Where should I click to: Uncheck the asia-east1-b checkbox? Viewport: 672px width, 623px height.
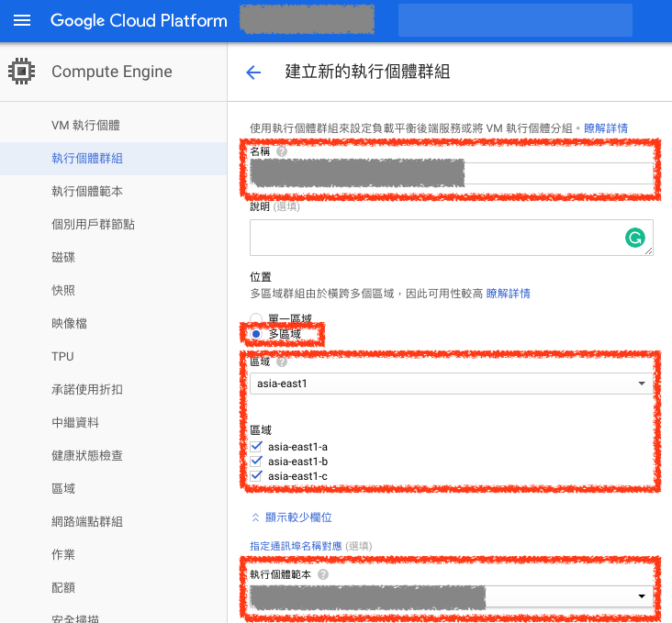pyautogui.click(x=257, y=462)
